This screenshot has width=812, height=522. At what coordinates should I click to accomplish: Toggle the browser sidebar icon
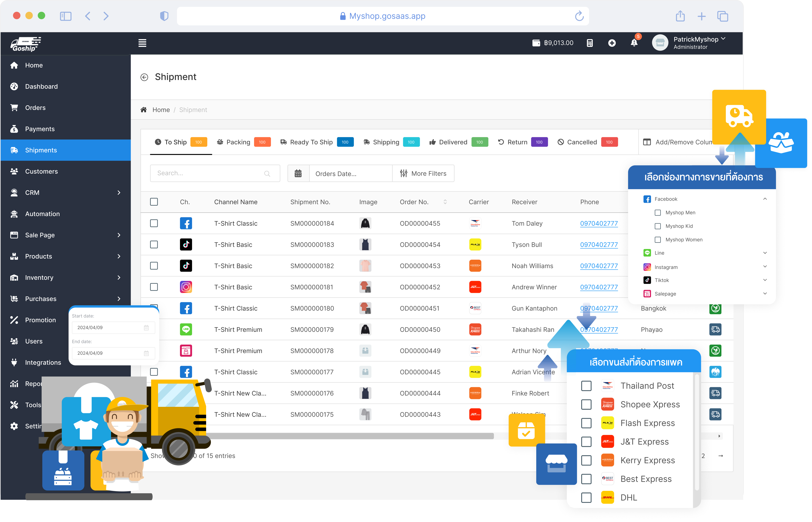coord(66,16)
